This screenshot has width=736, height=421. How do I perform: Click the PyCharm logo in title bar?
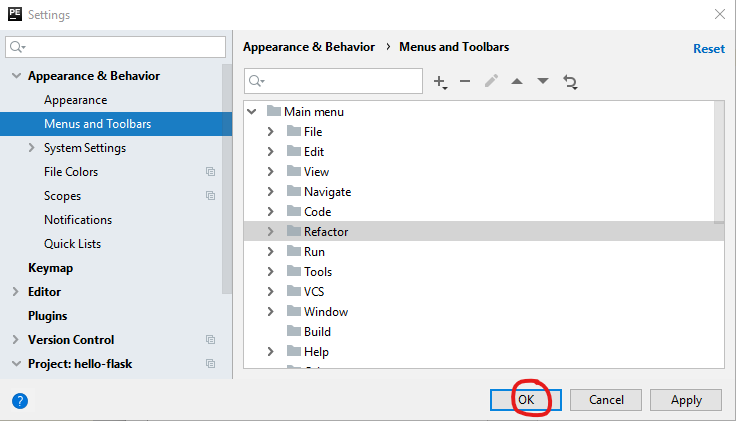coord(15,14)
